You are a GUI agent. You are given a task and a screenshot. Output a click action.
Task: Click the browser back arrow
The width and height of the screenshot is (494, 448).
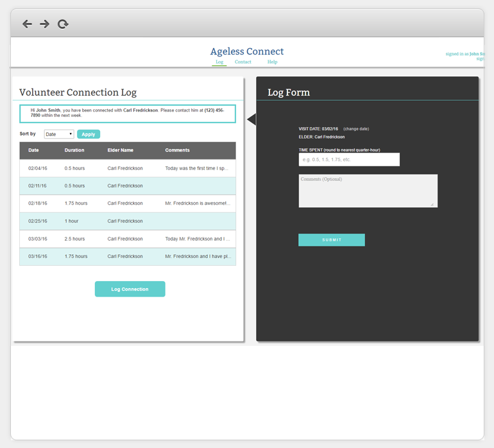coord(27,24)
